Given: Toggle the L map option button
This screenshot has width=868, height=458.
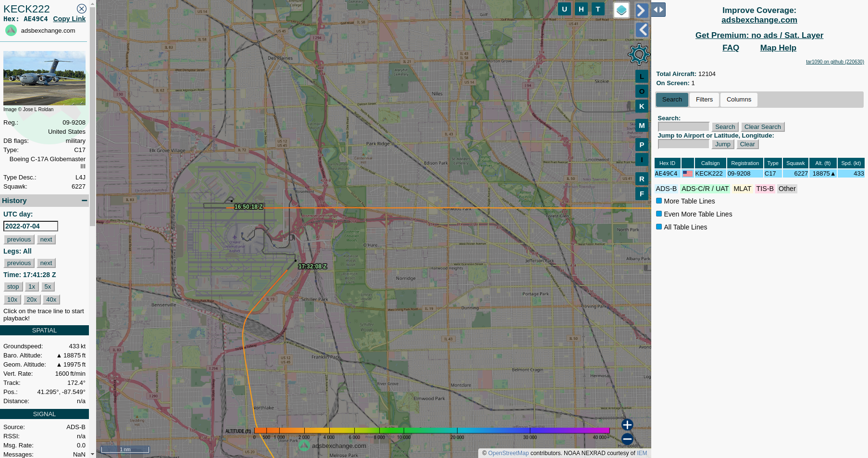Looking at the screenshot, I should 642,76.
